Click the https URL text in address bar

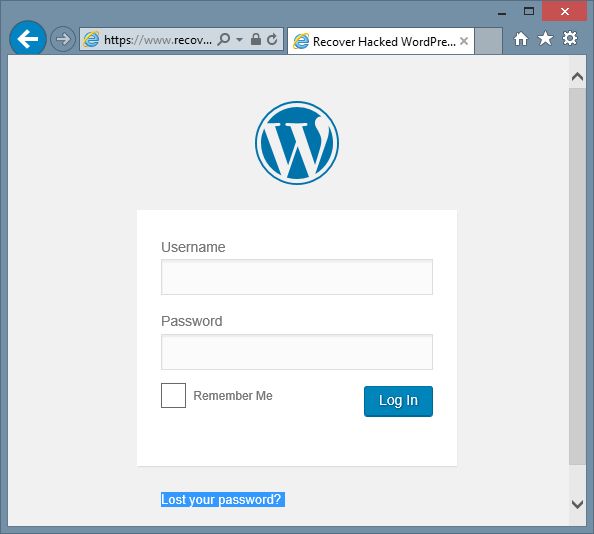158,40
